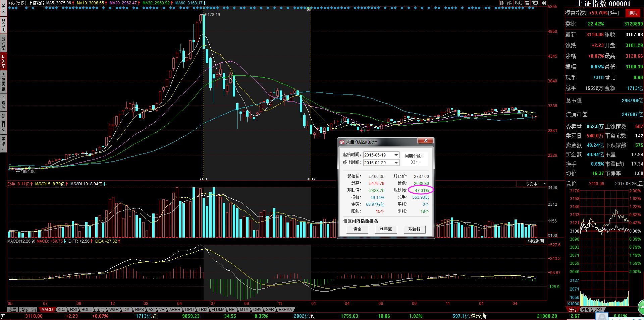Select the KDJ indicator tab

coord(61,310)
